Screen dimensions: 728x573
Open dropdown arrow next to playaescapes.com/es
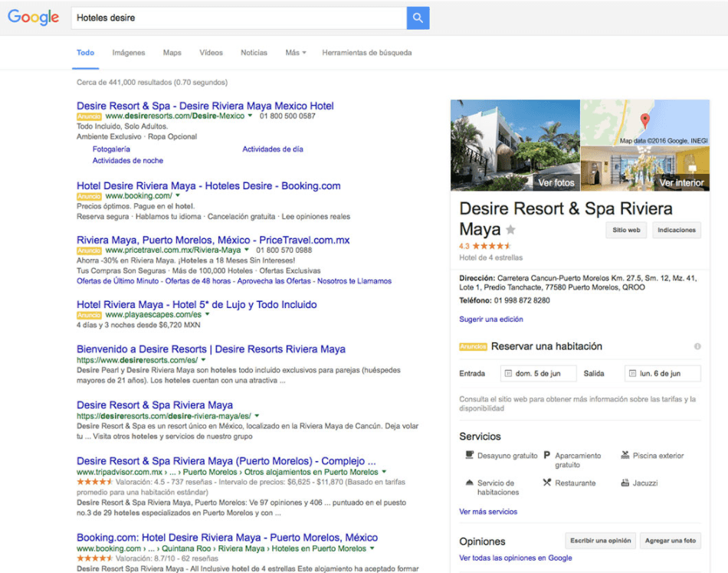207,314
